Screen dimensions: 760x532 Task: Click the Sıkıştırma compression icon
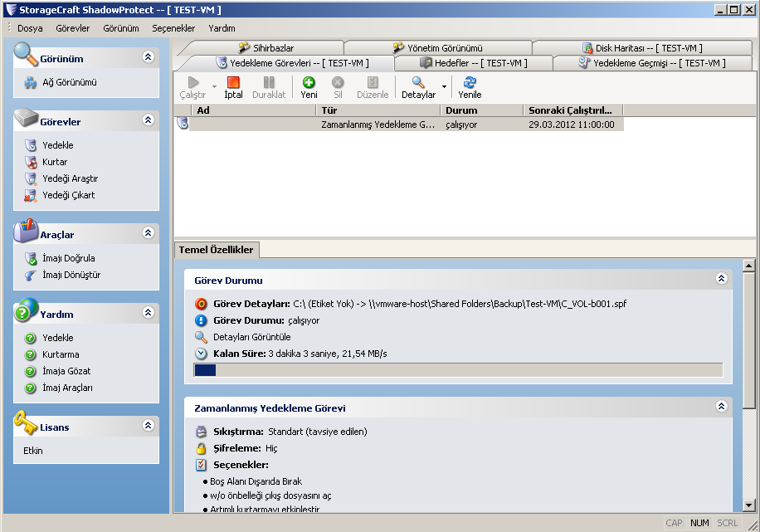(201, 432)
